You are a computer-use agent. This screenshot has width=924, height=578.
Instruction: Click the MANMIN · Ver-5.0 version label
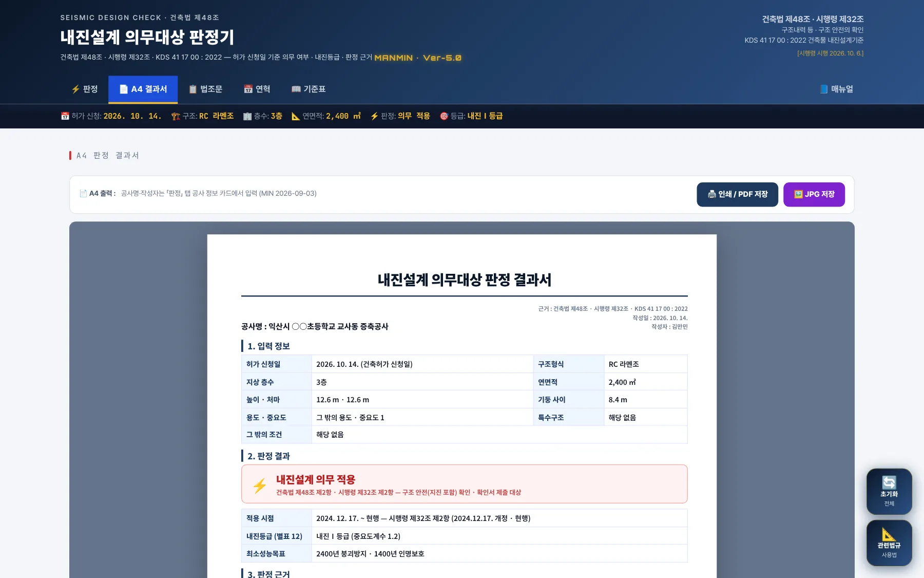point(418,58)
